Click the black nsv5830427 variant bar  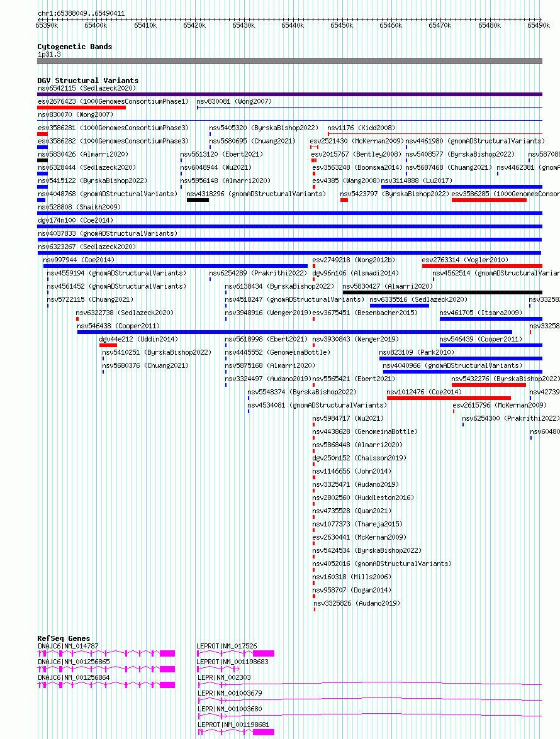442,292
